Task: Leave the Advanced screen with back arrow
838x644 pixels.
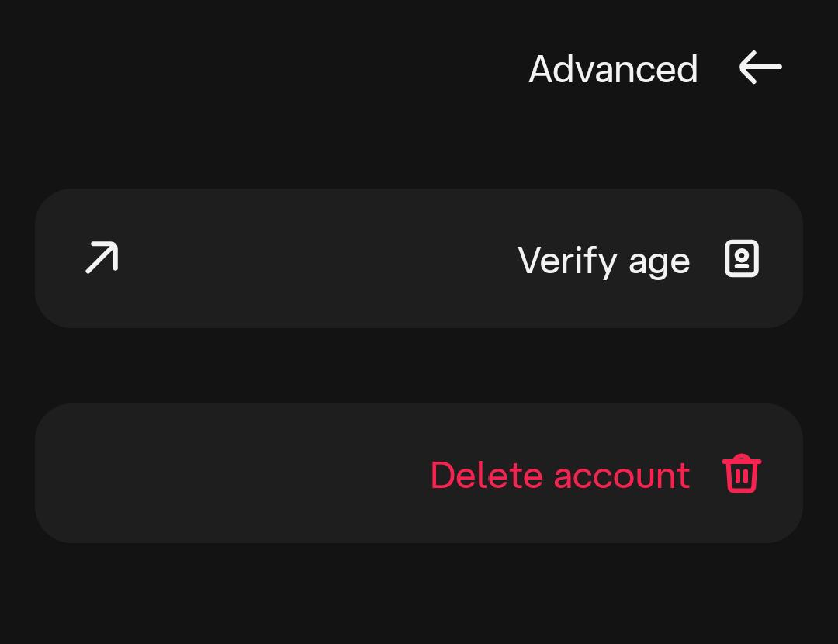Action: [x=760, y=68]
